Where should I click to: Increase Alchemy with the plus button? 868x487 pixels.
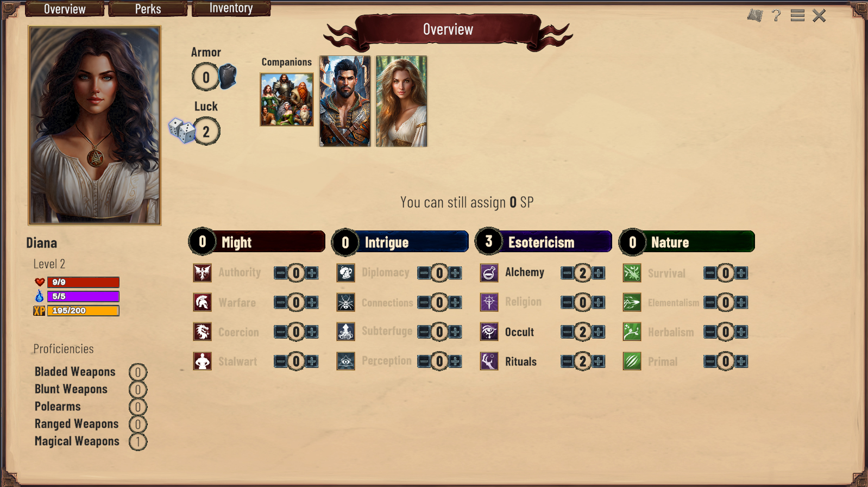(599, 273)
